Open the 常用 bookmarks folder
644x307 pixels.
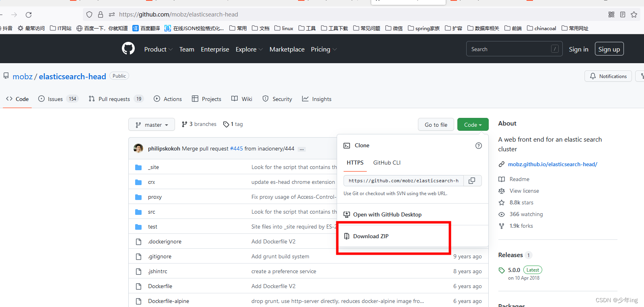coord(238,28)
